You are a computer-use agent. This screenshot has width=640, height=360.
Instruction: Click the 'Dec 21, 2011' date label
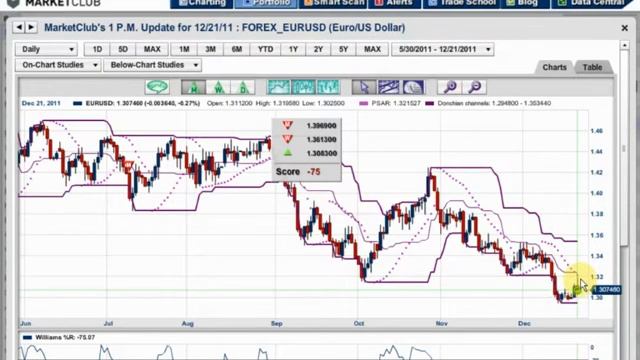[x=41, y=104]
